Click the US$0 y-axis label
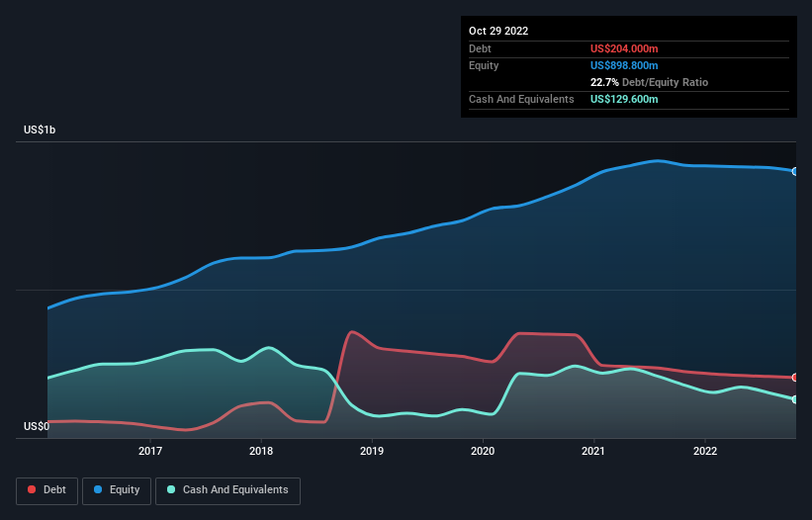 (x=37, y=426)
